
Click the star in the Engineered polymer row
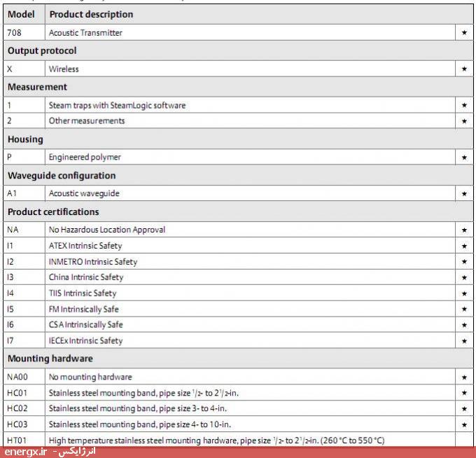464,158
